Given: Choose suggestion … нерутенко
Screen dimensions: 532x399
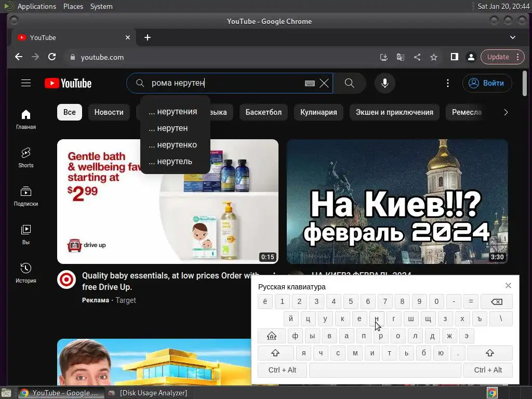Looking at the screenshot, I should pyautogui.click(x=175, y=145).
